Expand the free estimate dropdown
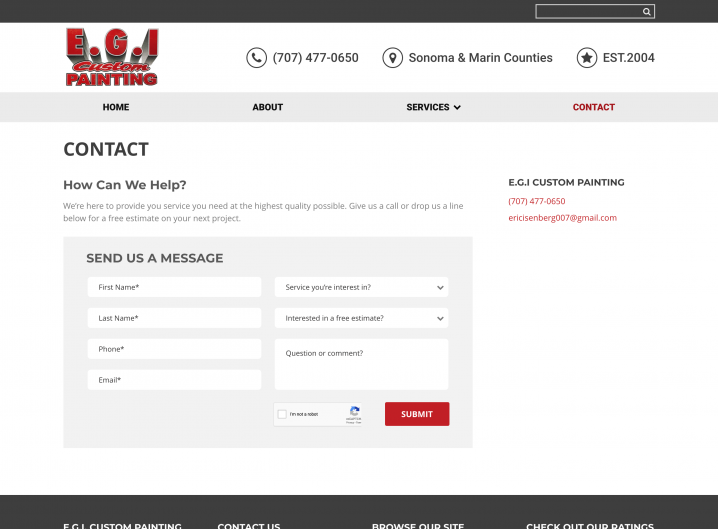Screen dimensions: 718x529 [361, 318]
